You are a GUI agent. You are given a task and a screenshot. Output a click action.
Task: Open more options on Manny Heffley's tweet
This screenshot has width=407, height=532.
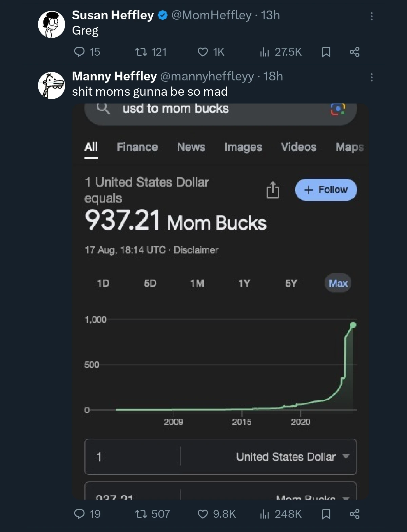click(372, 77)
